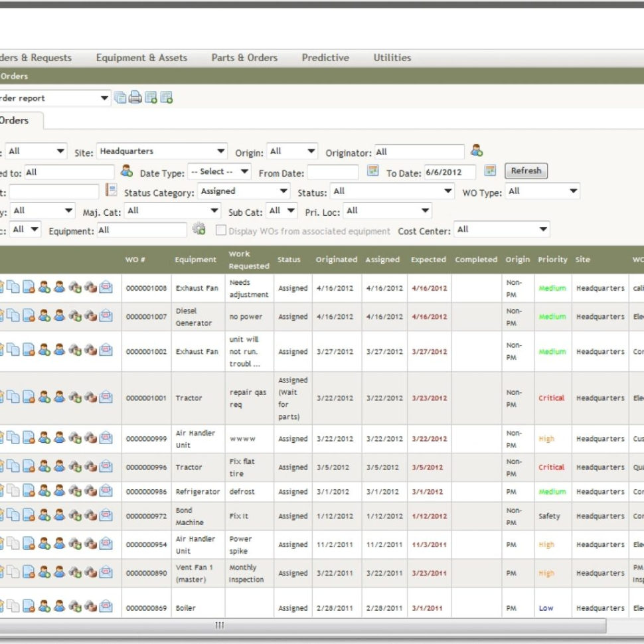Select the Predictive menu item

pyautogui.click(x=325, y=58)
